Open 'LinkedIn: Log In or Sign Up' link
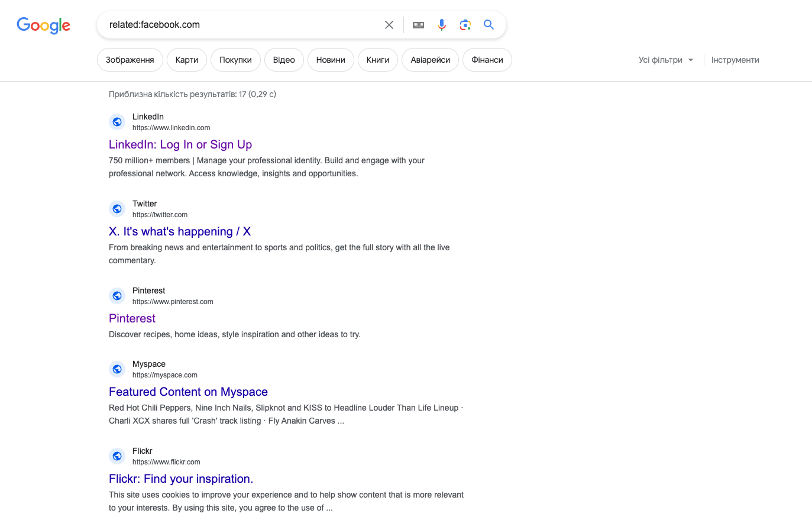This screenshot has height=523, width=812. coord(180,144)
